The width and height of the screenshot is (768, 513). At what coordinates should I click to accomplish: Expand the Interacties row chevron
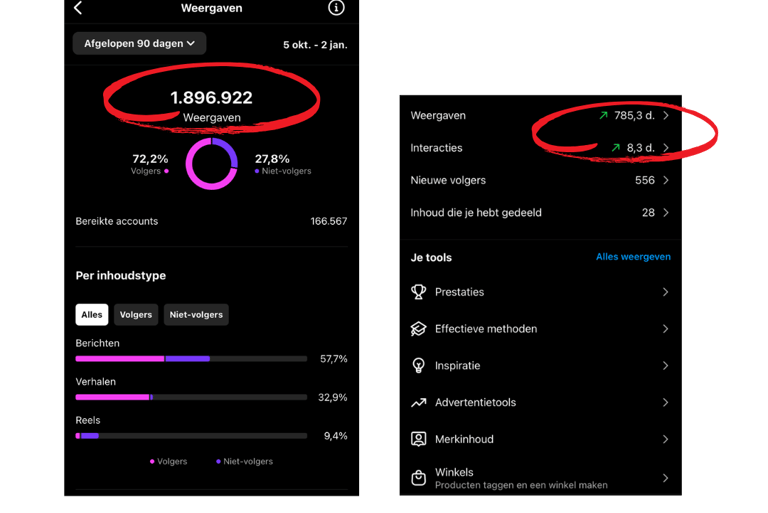coord(666,148)
